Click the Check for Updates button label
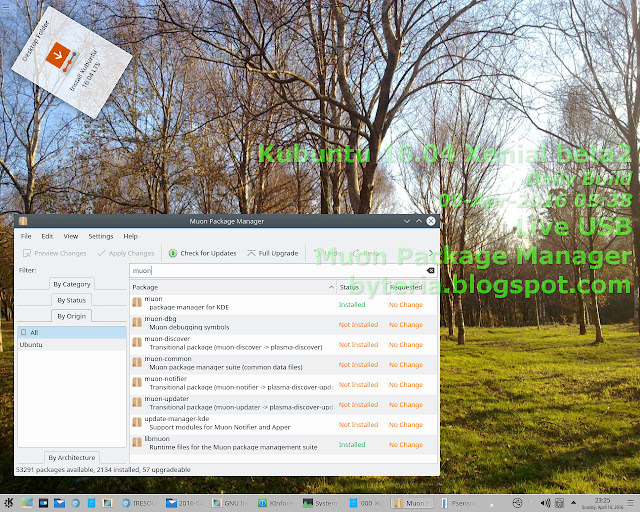 (x=208, y=253)
